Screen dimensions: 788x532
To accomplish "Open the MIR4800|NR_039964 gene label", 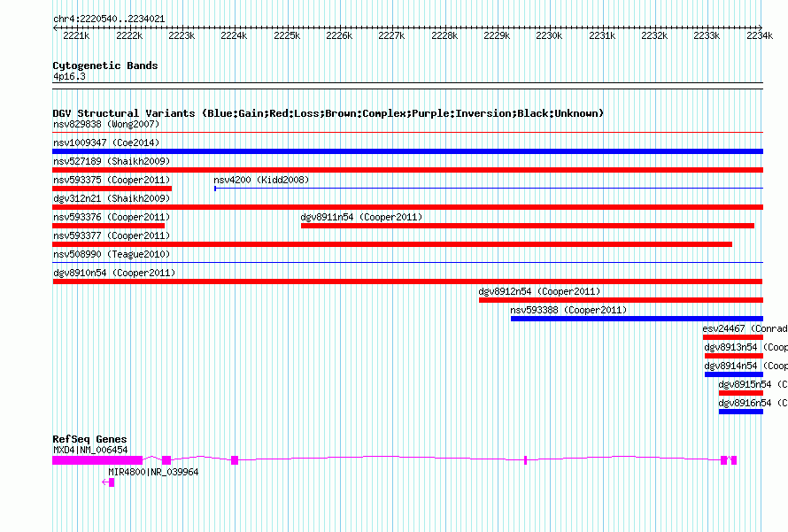I will pos(153,472).
